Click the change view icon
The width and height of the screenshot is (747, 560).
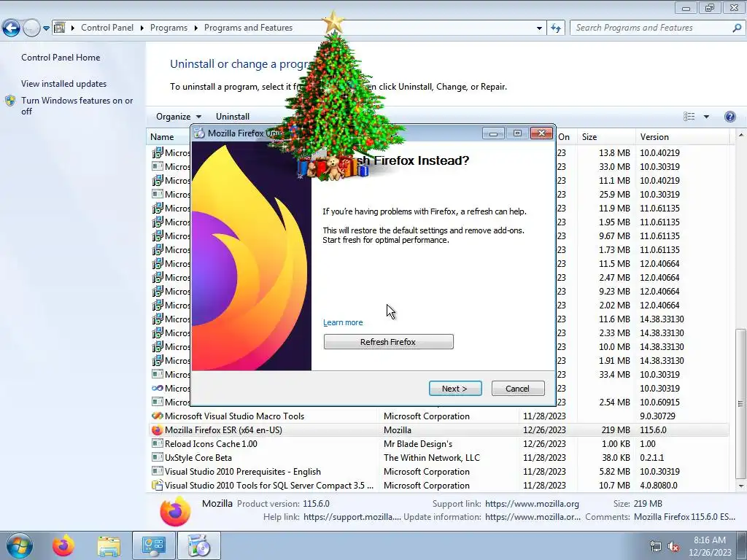point(689,117)
